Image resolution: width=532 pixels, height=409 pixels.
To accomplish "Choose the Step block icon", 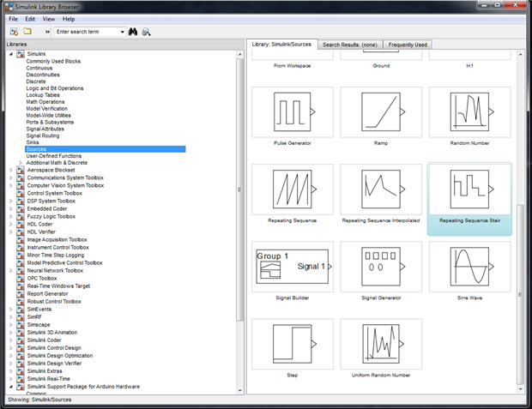I will click(x=292, y=344).
